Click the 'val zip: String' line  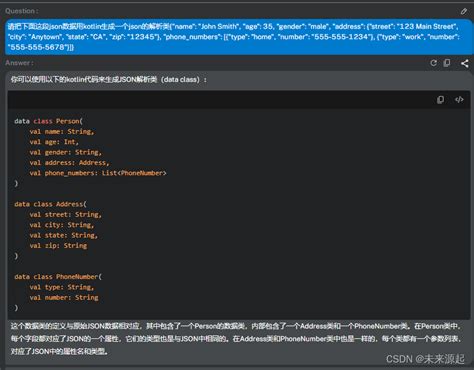pos(58,246)
